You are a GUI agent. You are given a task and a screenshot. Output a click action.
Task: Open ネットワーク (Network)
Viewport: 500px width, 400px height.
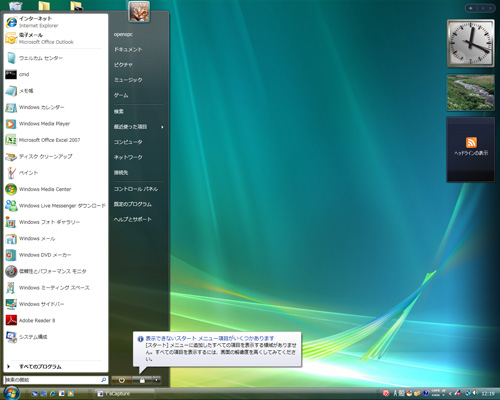[x=138, y=157]
